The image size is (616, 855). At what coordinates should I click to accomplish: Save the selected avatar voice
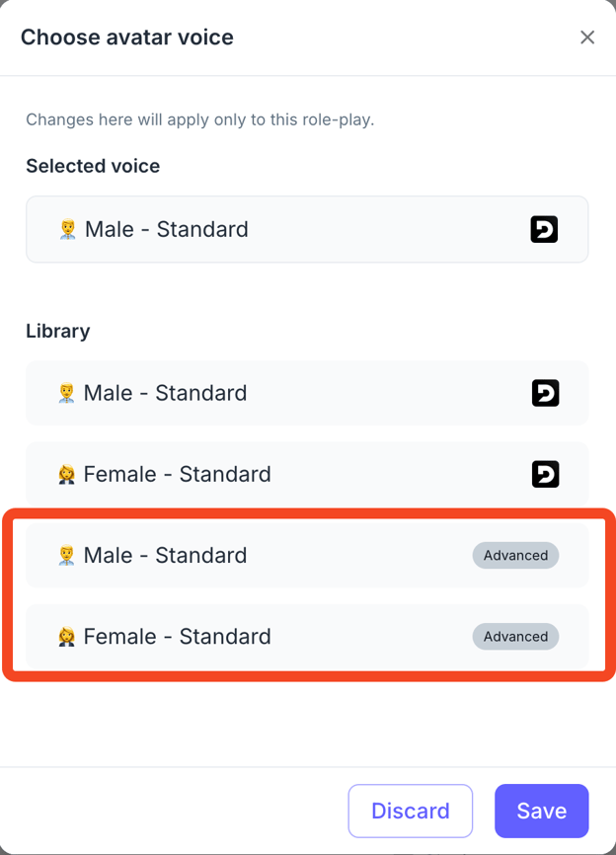point(541,811)
